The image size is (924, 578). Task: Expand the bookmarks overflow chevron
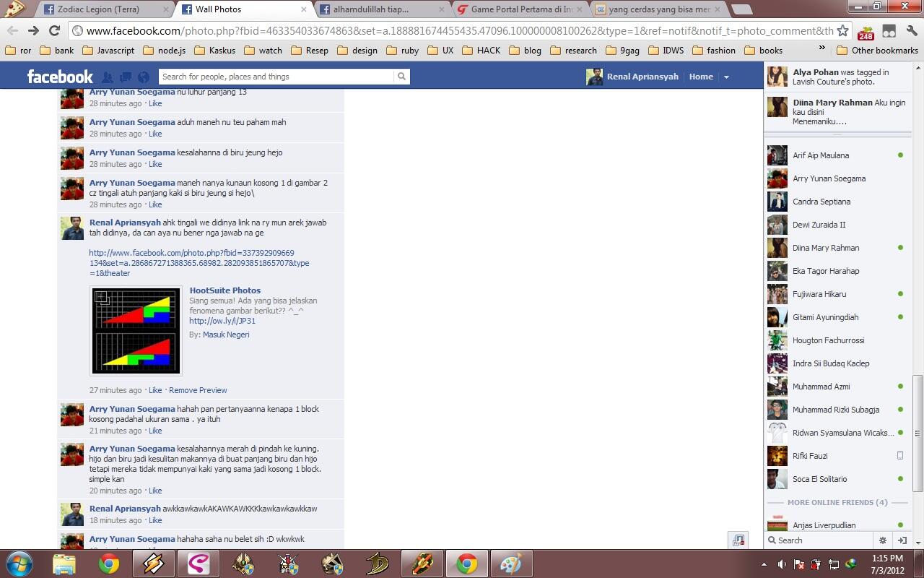(x=821, y=48)
